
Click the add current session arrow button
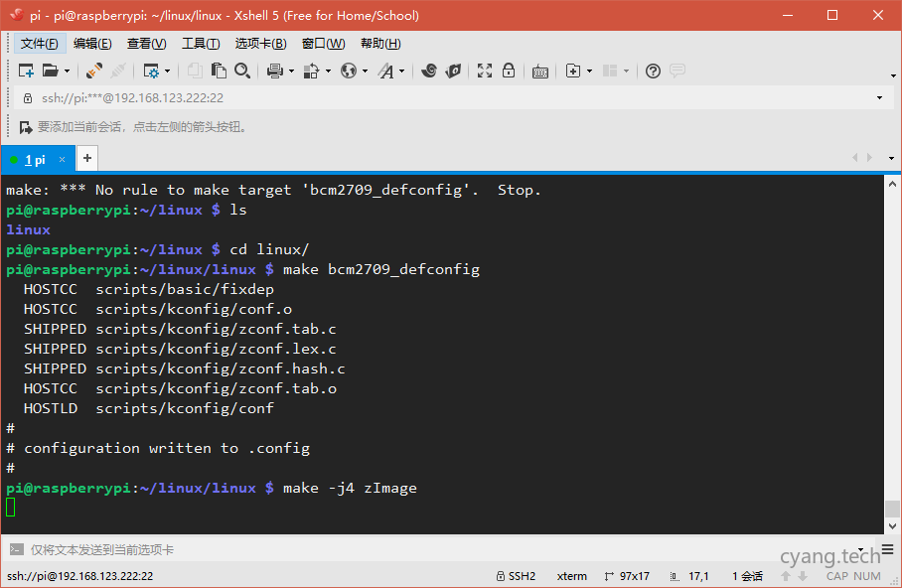25,127
